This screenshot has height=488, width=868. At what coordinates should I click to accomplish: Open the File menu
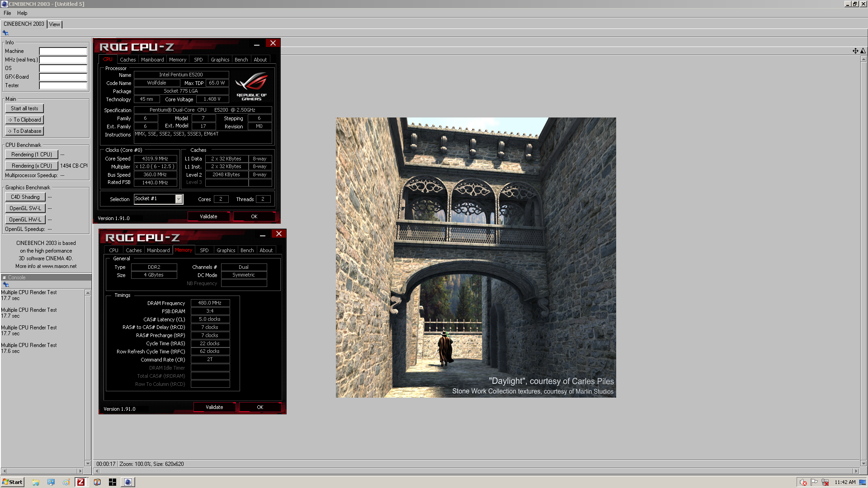[x=7, y=13]
